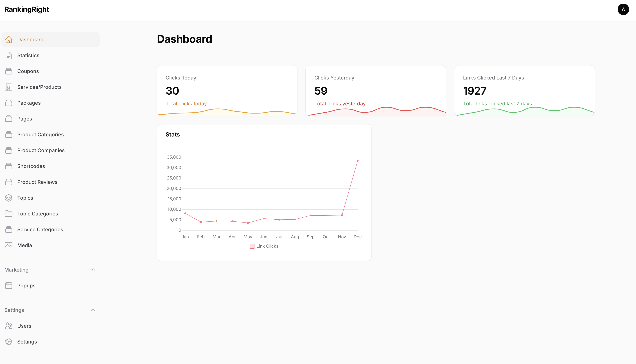Click the Media image icon
Viewport: 636px width, 364px height.
[x=9, y=245]
